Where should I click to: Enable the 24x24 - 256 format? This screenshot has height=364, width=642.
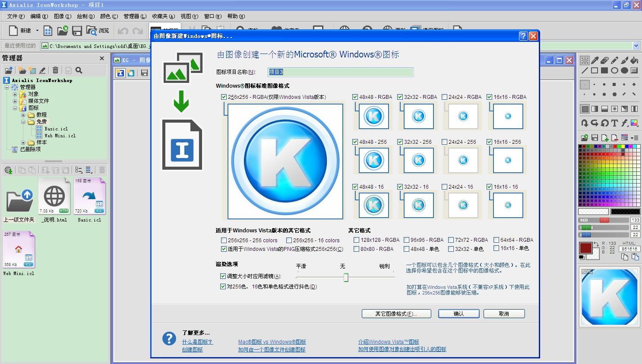pos(444,142)
